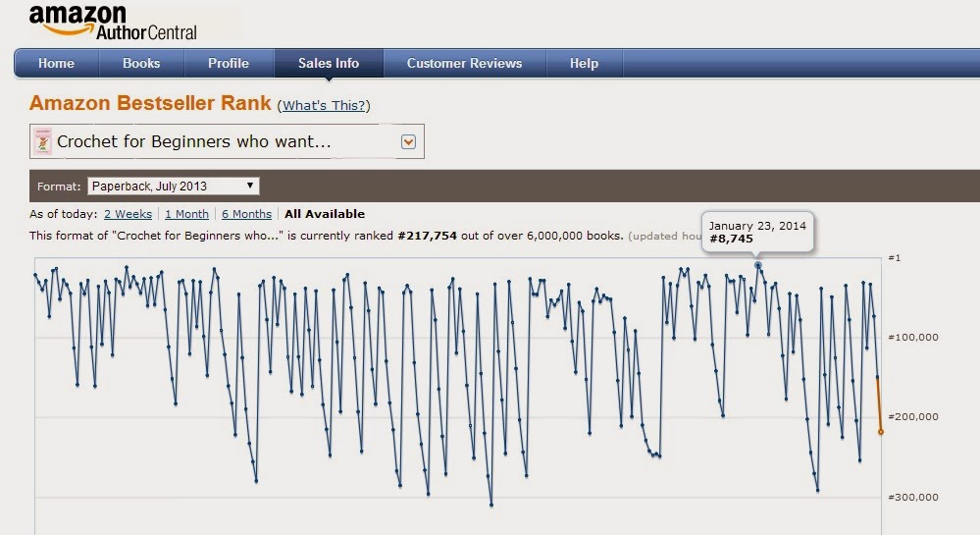Image resolution: width=980 pixels, height=535 pixels.
Task: Click the January 23, 2014 #8,745 tooltip
Action: coord(757,232)
